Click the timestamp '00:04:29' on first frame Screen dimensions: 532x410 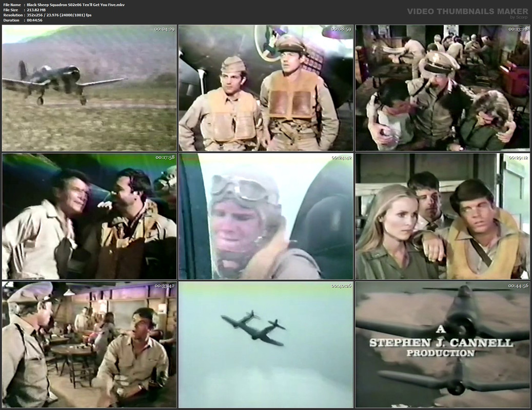point(165,29)
